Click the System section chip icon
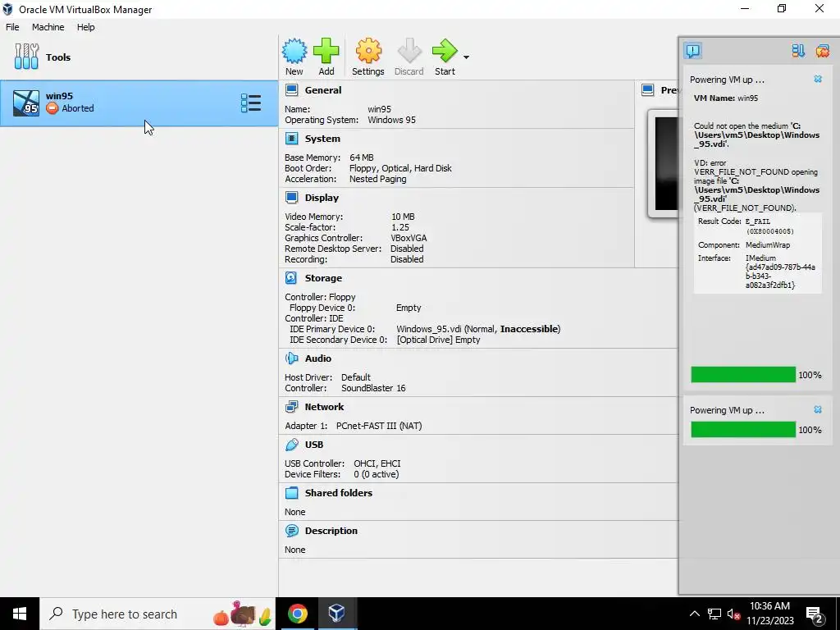The width and height of the screenshot is (840, 630). point(291,139)
